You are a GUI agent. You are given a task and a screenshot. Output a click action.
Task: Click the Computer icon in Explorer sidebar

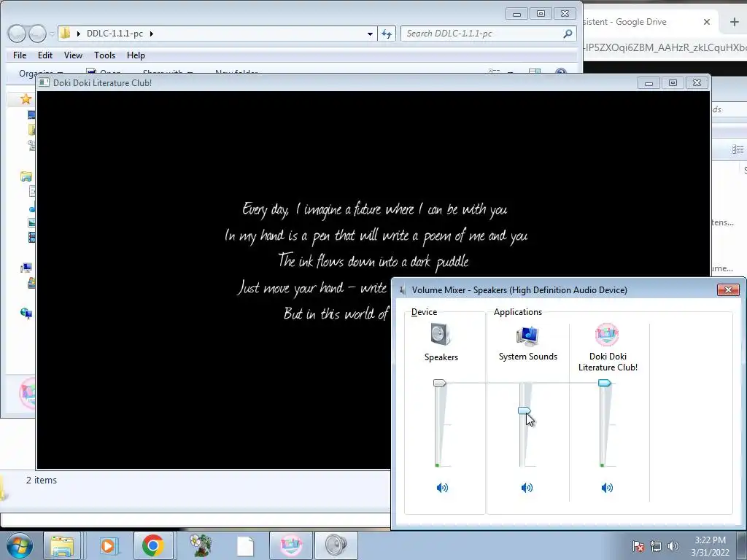coord(26,268)
